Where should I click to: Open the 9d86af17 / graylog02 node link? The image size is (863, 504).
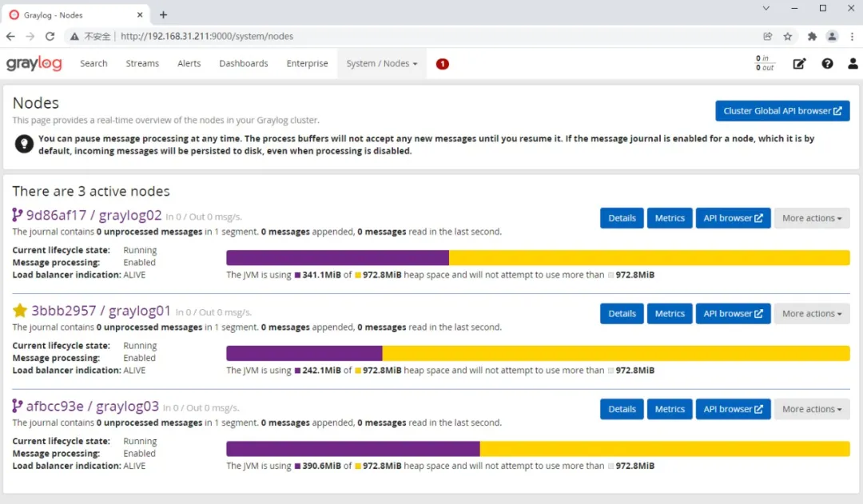tap(94, 215)
